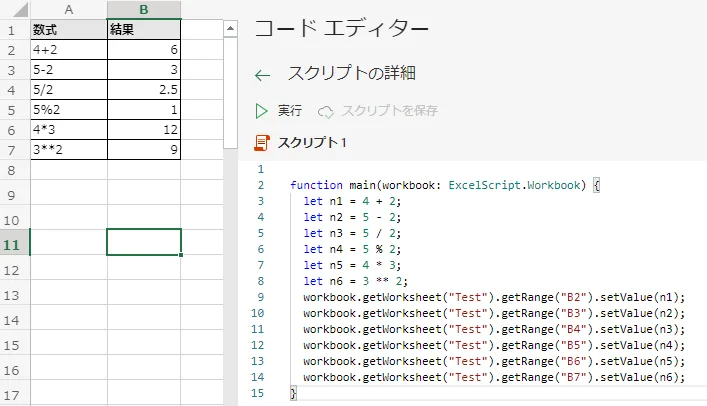The height and width of the screenshot is (406, 707).
Task: Click the back arrow beside スクリプトの詳細
Action: point(263,75)
